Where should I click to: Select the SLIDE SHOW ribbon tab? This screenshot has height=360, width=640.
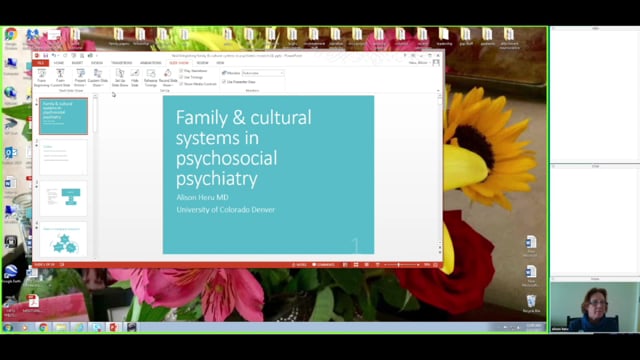click(x=179, y=63)
